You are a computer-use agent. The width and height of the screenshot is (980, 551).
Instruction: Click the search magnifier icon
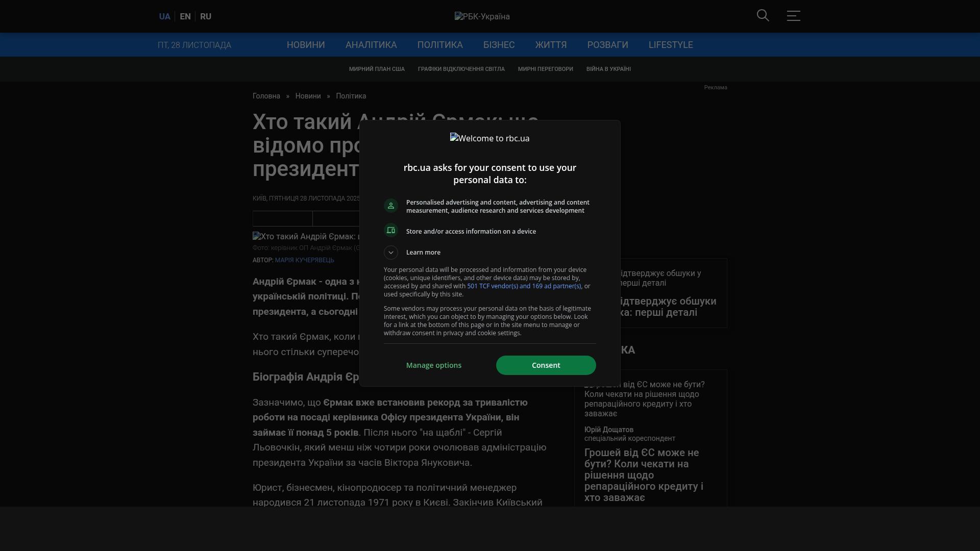pos(763,16)
